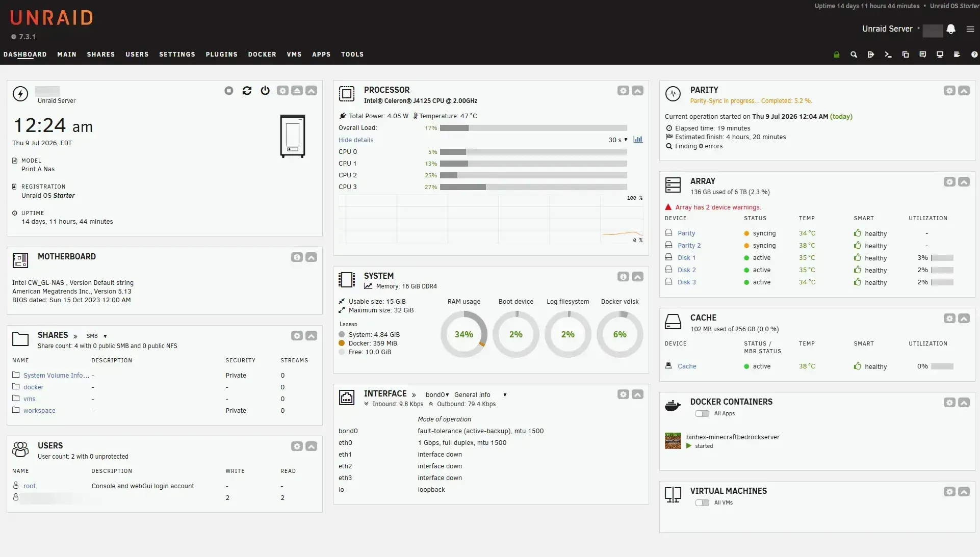
Task: Open the Docker menu tab
Action: pos(262,55)
